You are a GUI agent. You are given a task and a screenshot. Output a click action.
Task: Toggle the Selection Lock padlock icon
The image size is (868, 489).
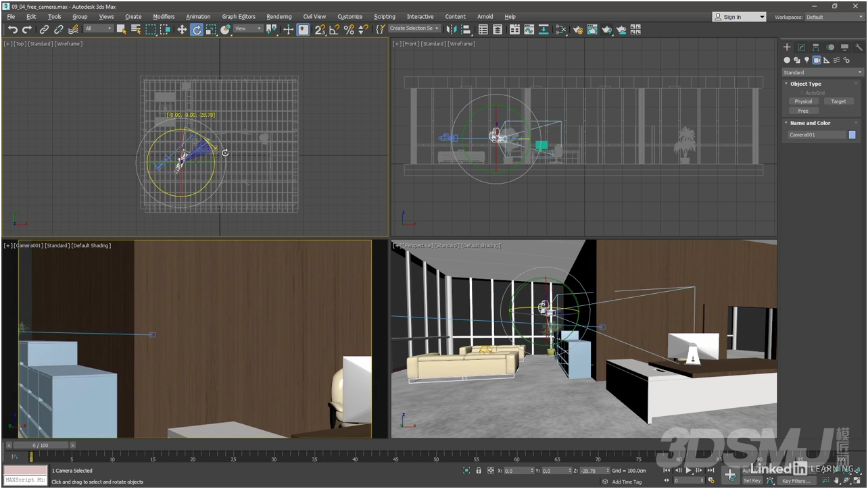tap(479, 470)
